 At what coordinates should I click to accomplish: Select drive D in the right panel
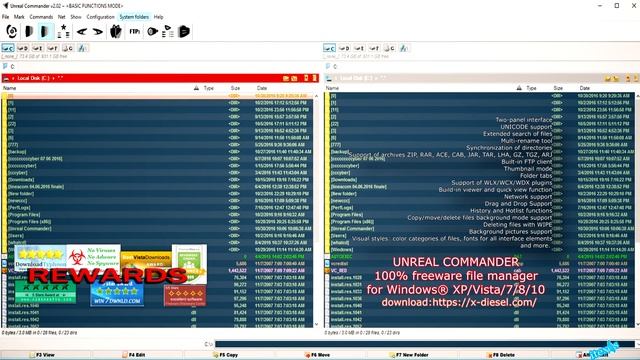344,48
